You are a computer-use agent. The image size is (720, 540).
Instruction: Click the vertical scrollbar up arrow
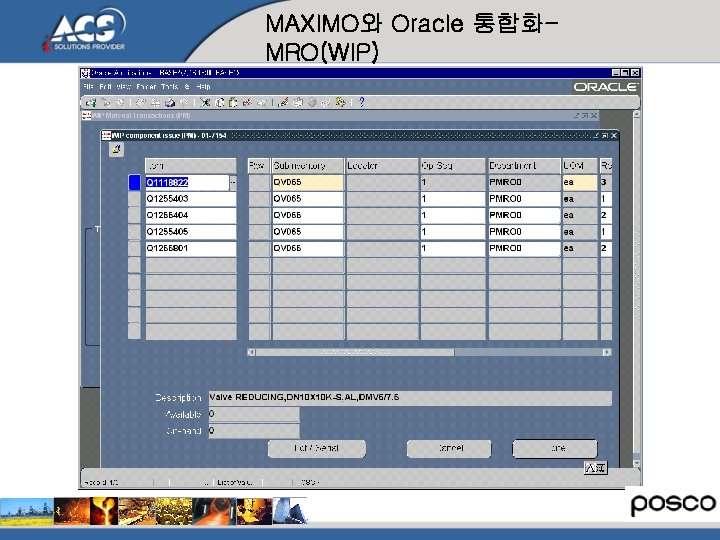(x=636, y=114)
